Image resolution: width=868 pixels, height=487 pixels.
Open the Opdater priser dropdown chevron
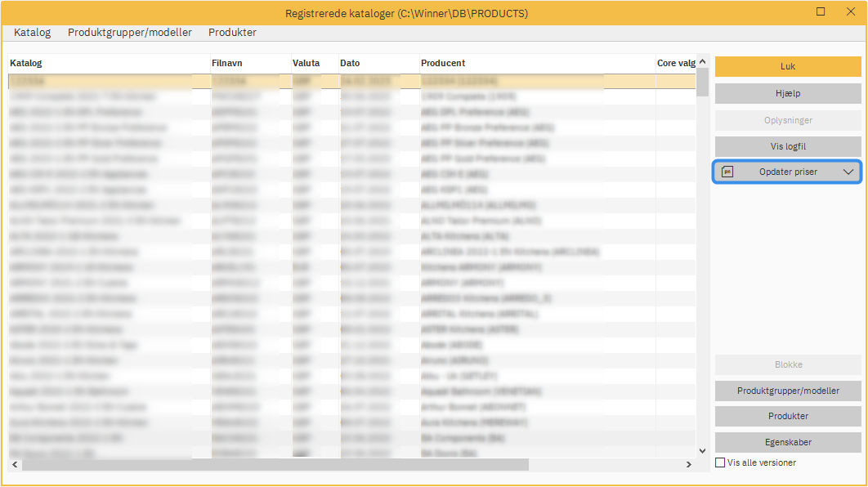[850, 172]
